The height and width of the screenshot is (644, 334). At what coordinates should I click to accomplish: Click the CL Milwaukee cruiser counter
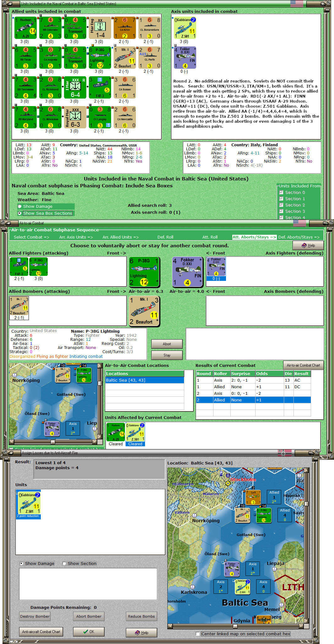[x=50, y=117]
